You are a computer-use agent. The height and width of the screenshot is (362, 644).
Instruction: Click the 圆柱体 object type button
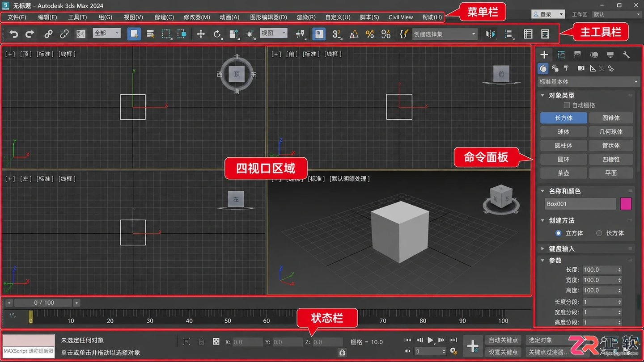[x=563, y=146]
